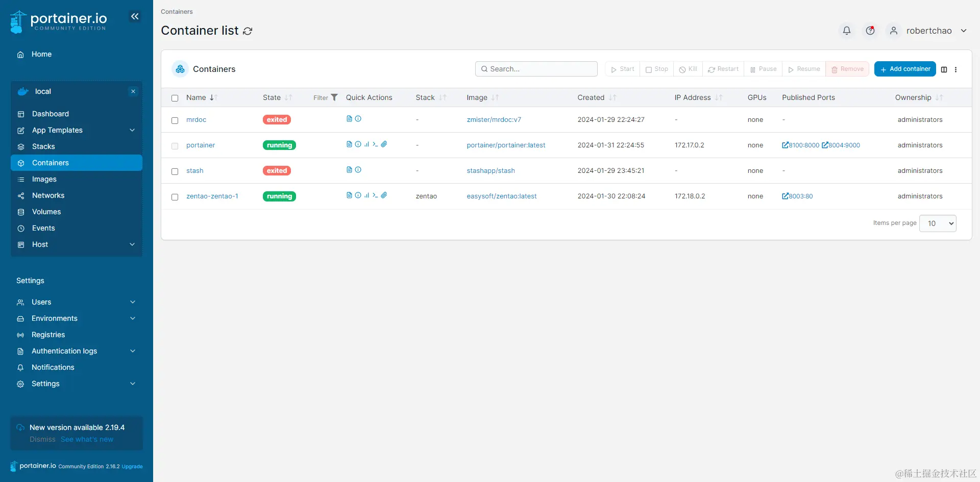Open the Events page

pos(77,228)
